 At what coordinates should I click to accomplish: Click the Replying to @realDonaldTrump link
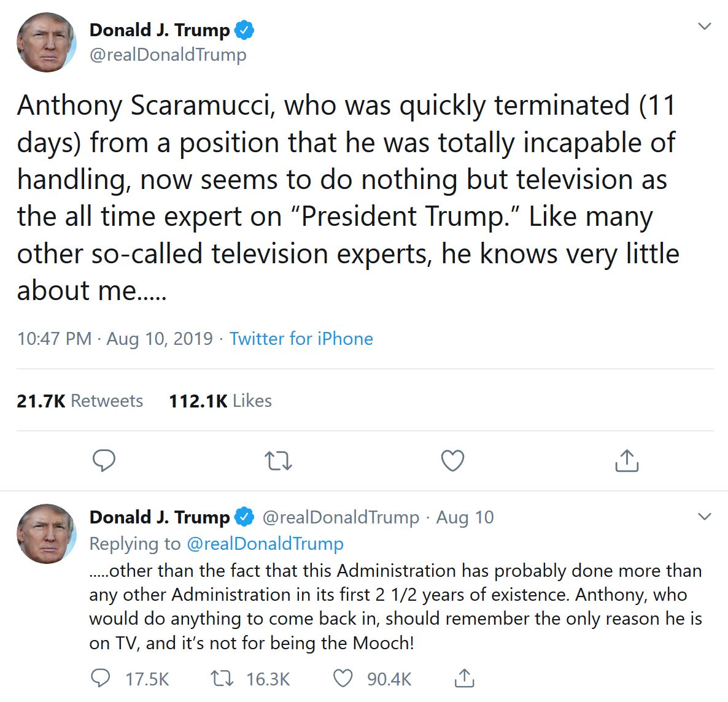coord(265,544)
